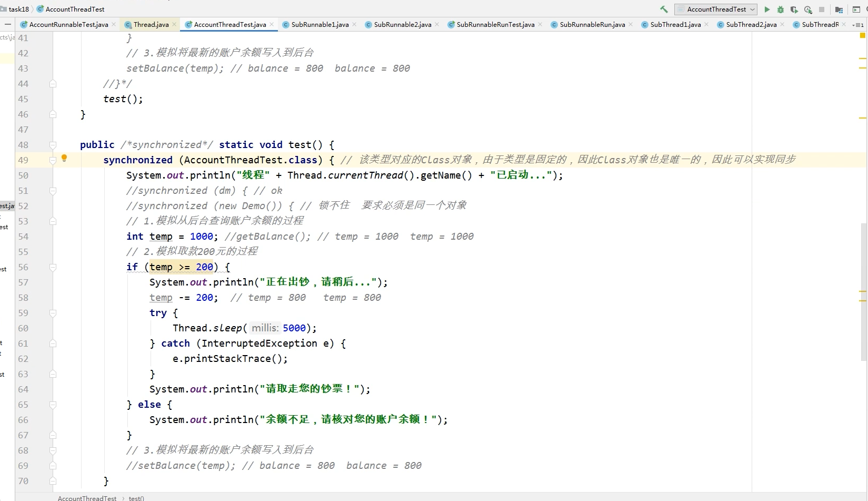This screenshot has height=501, width=868.
Task: Toggle fold marker at line 46
Action: pyautogui.click(x=53, y=114)
